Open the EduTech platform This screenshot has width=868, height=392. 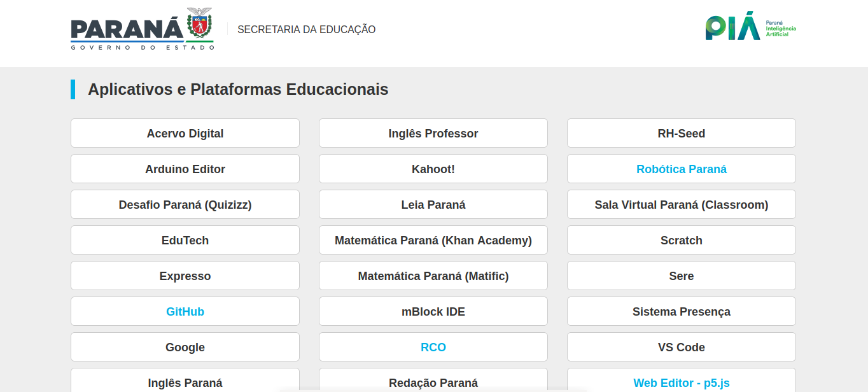[185, 240]
